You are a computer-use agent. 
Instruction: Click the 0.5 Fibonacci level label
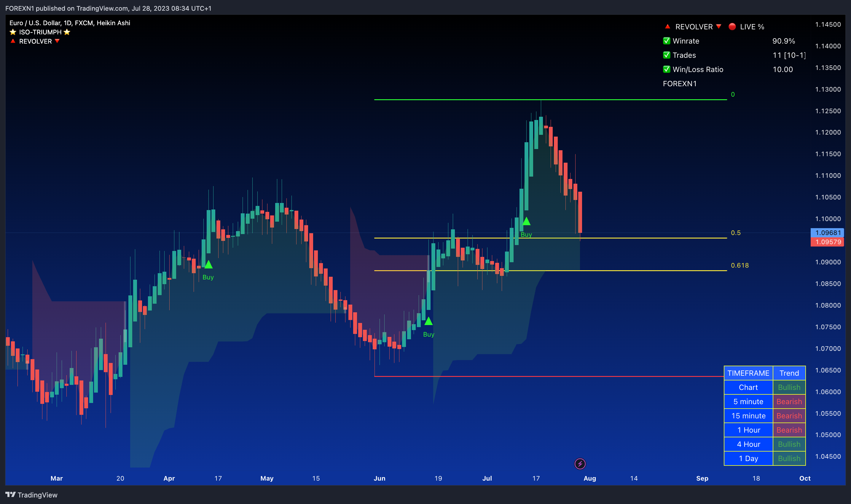[x=735, y=233]
